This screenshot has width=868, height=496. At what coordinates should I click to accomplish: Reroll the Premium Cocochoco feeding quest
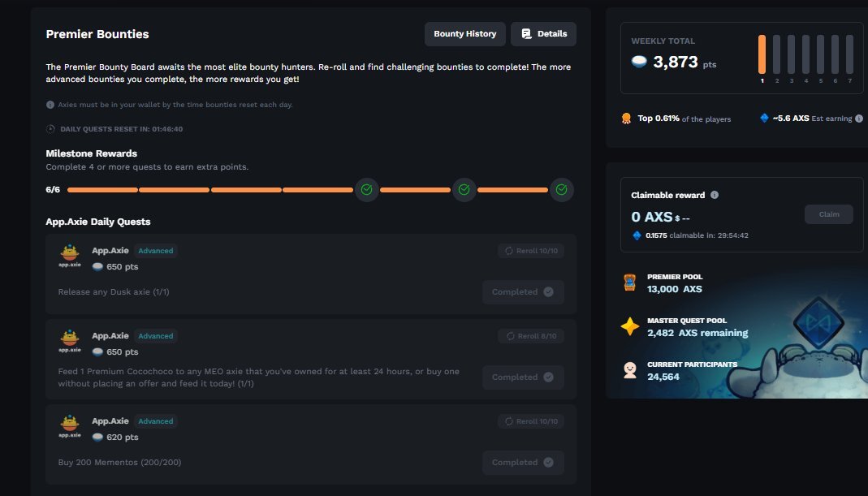pyautogui.click(x=531, y=335)
